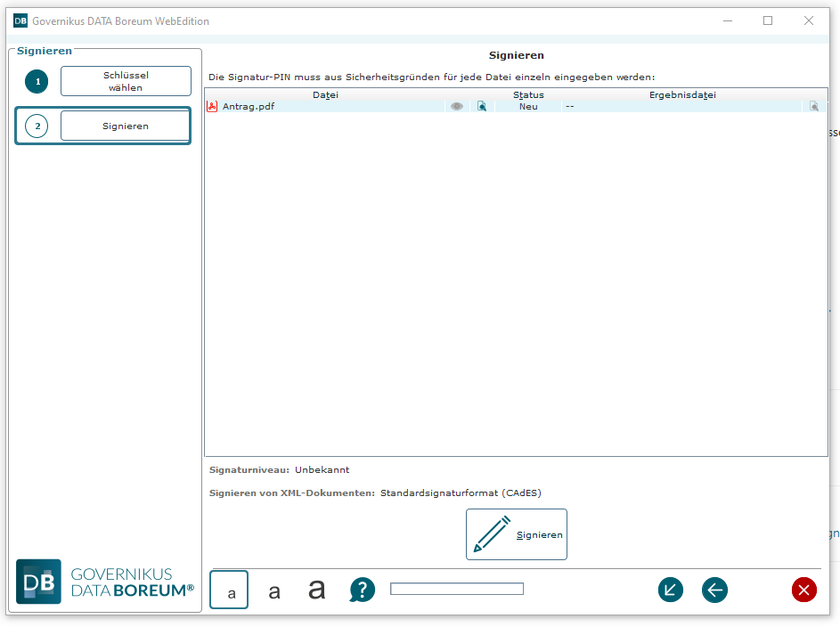Open the help question mark icon
840x627 pixels.
click(363, 590)
